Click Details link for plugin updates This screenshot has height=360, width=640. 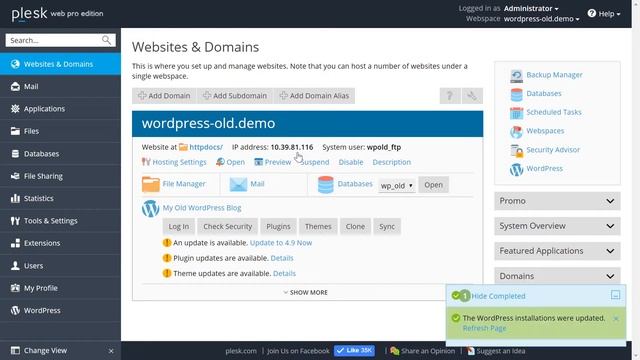[x=282, y=258]
